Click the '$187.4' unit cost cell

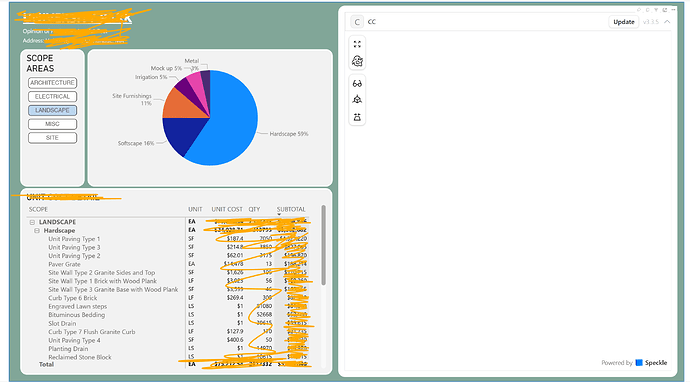point(235,239)
